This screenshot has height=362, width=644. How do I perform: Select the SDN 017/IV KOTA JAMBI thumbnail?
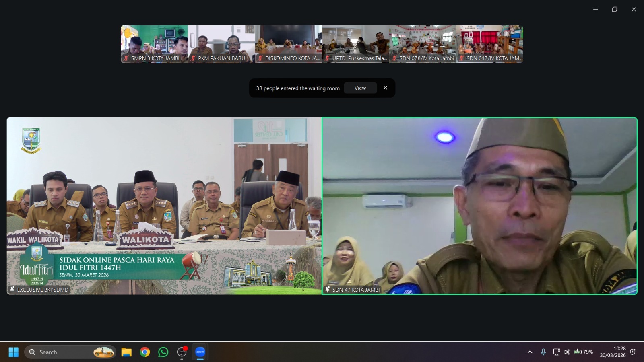(x=489, y=44)
